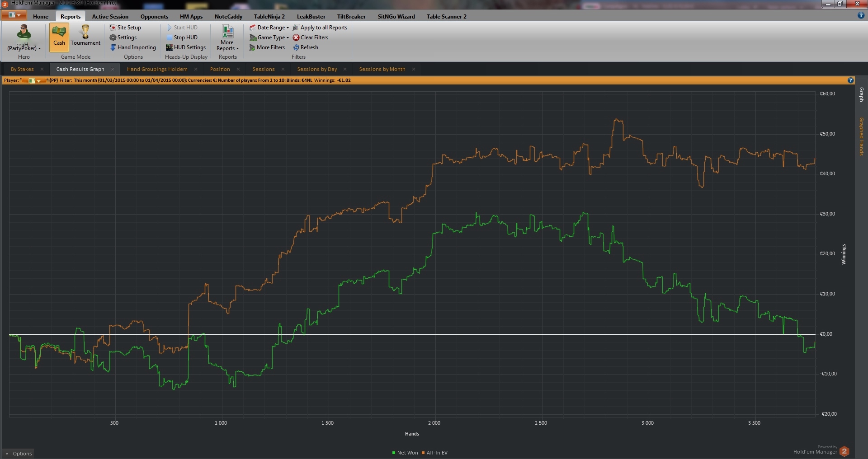Viewport: 868px width, 459px height.
Task: Open the TiltBreaker tab
Action: [x=351, y=17]
